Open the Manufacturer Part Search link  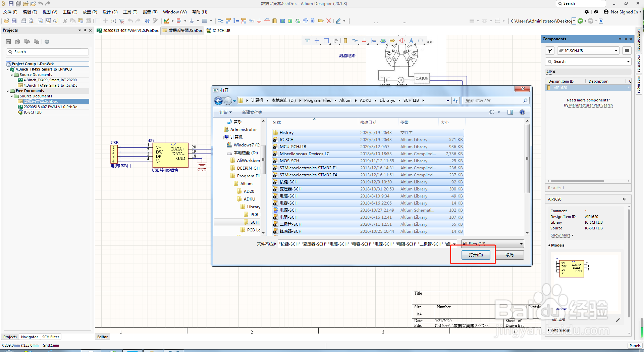pyautogui.click(x=591, y=105)
